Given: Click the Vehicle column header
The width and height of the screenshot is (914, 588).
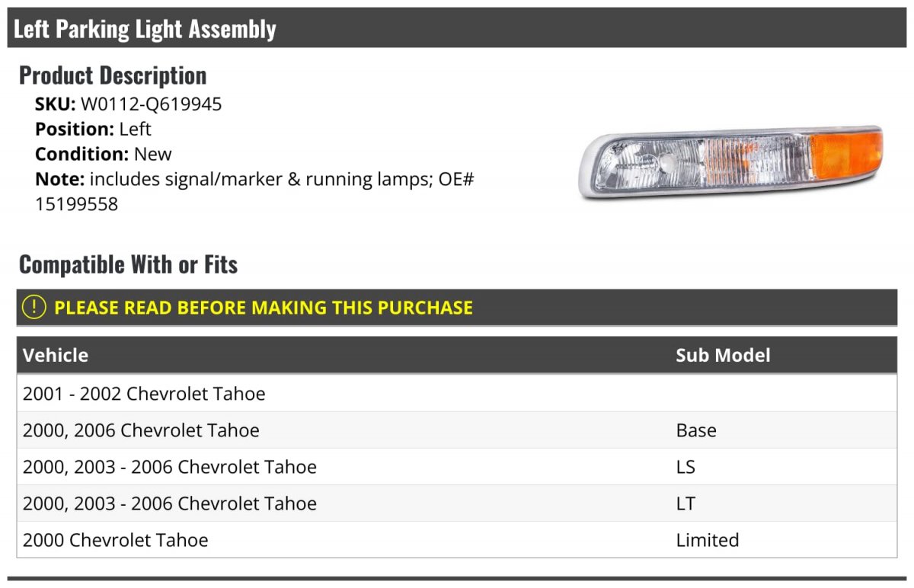Looking at the screenshot, I should (x=56, y=355).
